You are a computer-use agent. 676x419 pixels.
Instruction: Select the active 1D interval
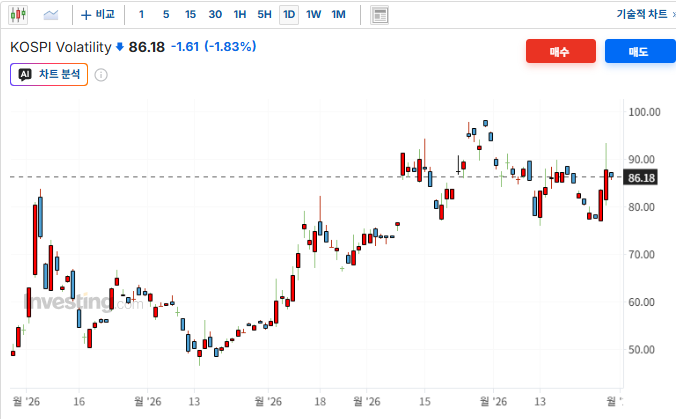[x=289, y=15]
